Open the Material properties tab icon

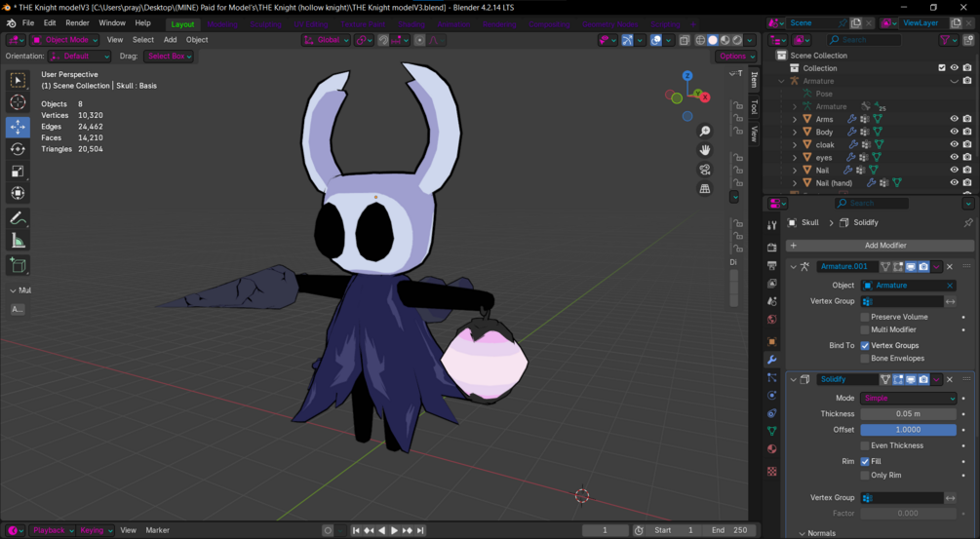[x=772, y=449]
